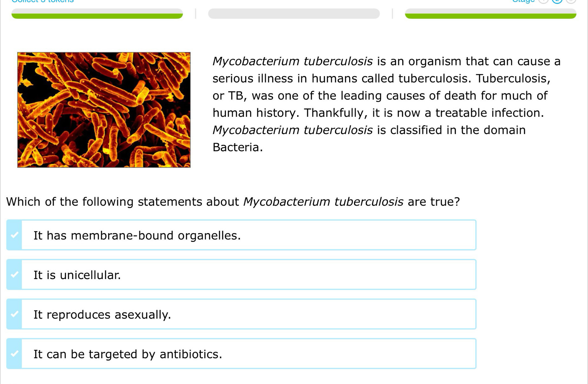
Task: Click the 'Collect 3 tokens' link
Action: [43, 1]
